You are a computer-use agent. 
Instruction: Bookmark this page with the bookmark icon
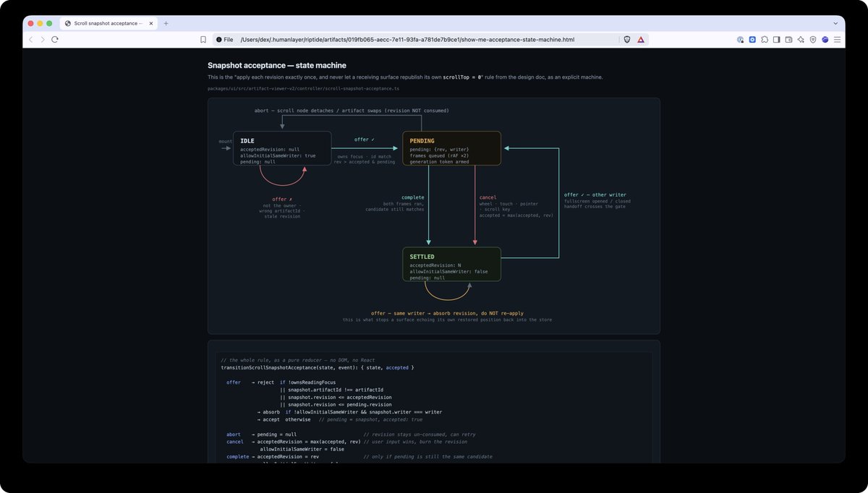pyautogui.click(x=202, y=39)
